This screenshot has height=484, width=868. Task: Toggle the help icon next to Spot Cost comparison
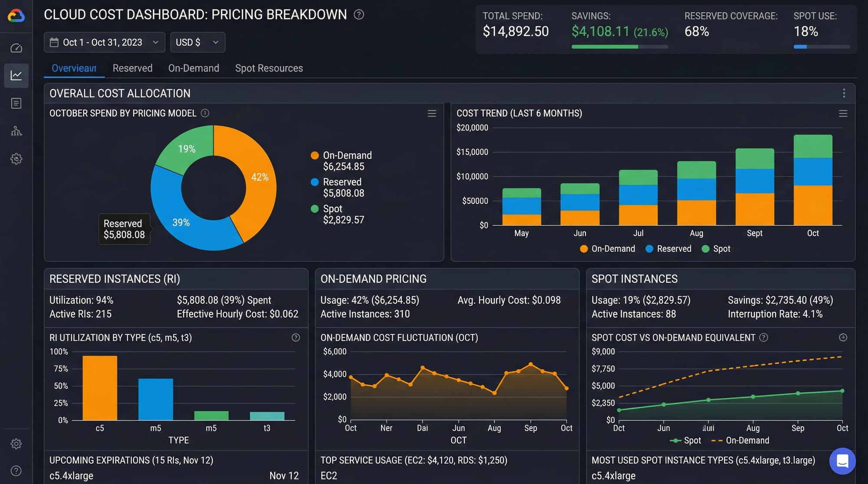(764, 337)
